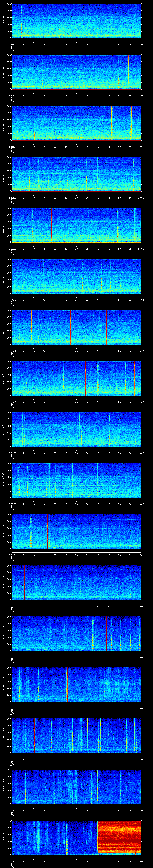Click the red vertical line at 10 seconds in the 15:30:00 panel

point(34,736)
